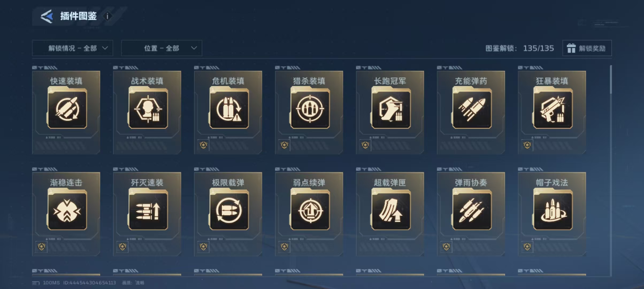The image size is (644, 289).
Task: Select the 狂暴装填 pistol icon
Action: pos(553,109)
